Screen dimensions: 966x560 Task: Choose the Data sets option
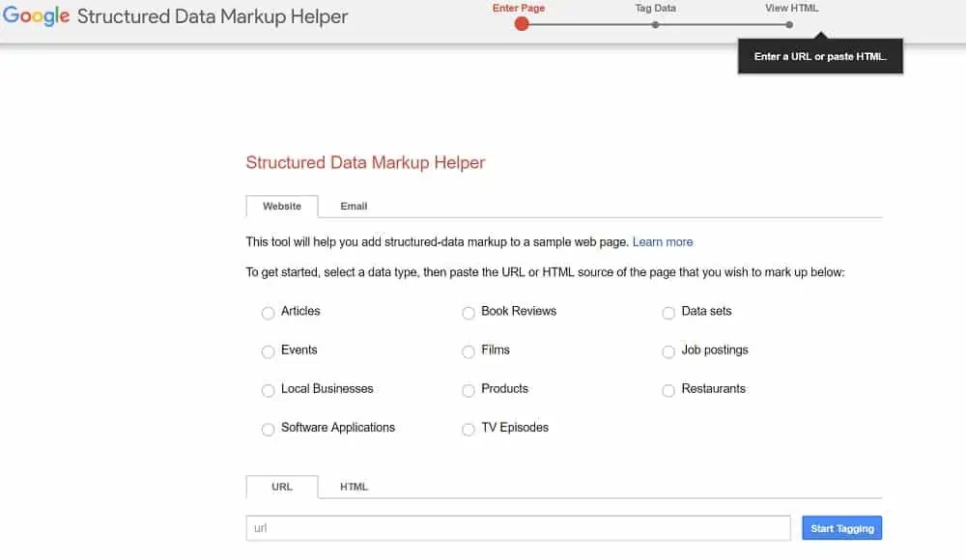(x=668, y=313)
